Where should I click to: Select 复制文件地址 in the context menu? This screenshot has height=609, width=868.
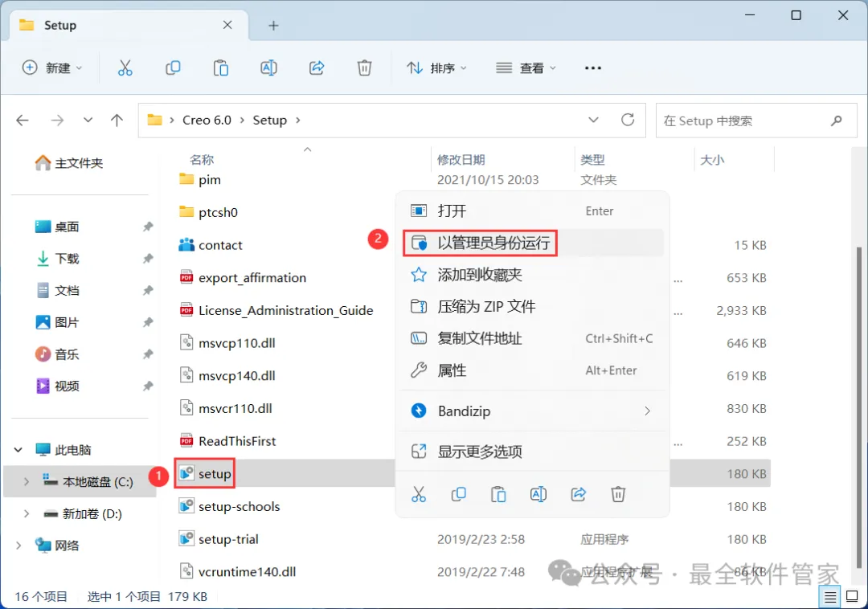click(x=531, y=338)
